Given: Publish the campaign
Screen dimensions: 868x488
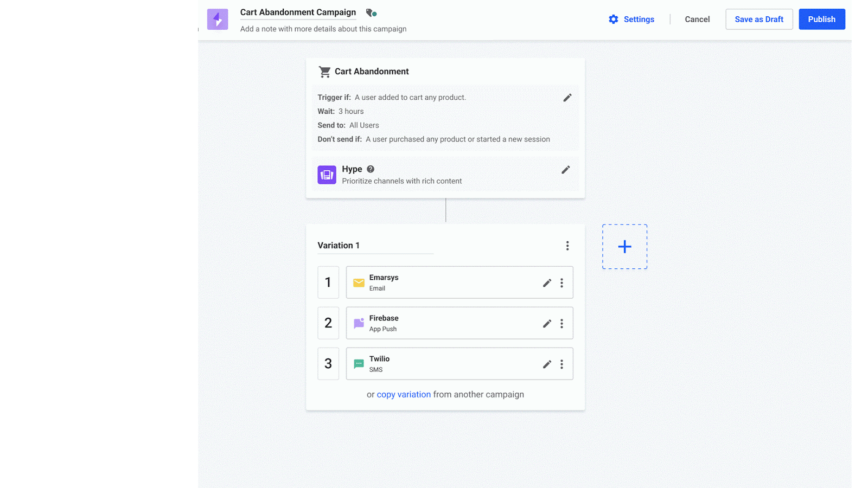Looking at the screenshot, I should coord(822,20).
